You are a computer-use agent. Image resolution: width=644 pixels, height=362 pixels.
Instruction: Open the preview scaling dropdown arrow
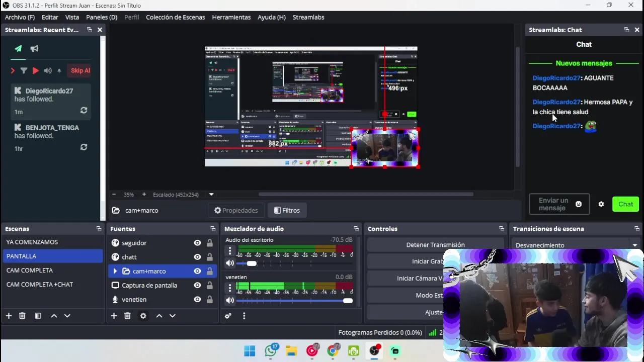point(211,195)
